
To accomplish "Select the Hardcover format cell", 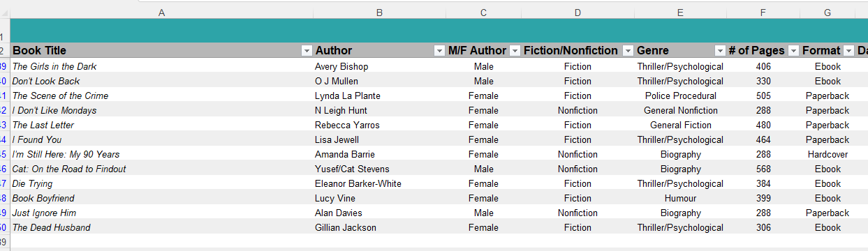I will click(x=827, y=154).
